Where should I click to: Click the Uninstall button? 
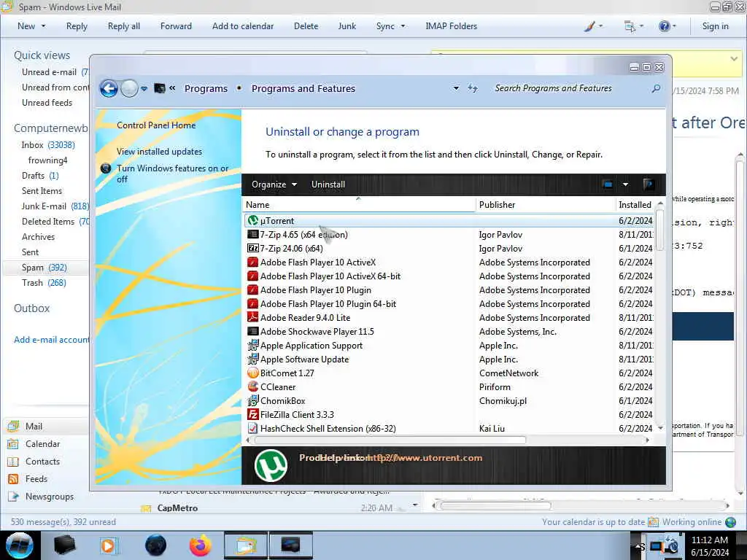click(328, 184)
